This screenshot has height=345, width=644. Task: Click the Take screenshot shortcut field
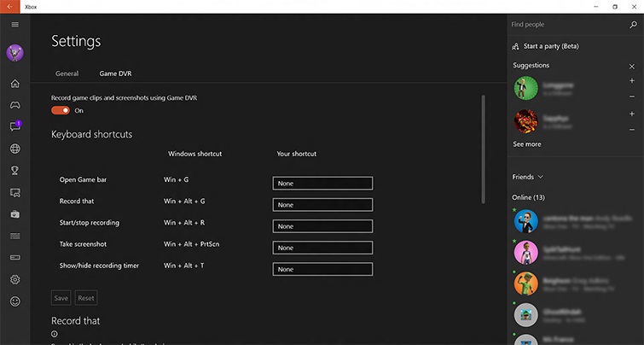322,248
